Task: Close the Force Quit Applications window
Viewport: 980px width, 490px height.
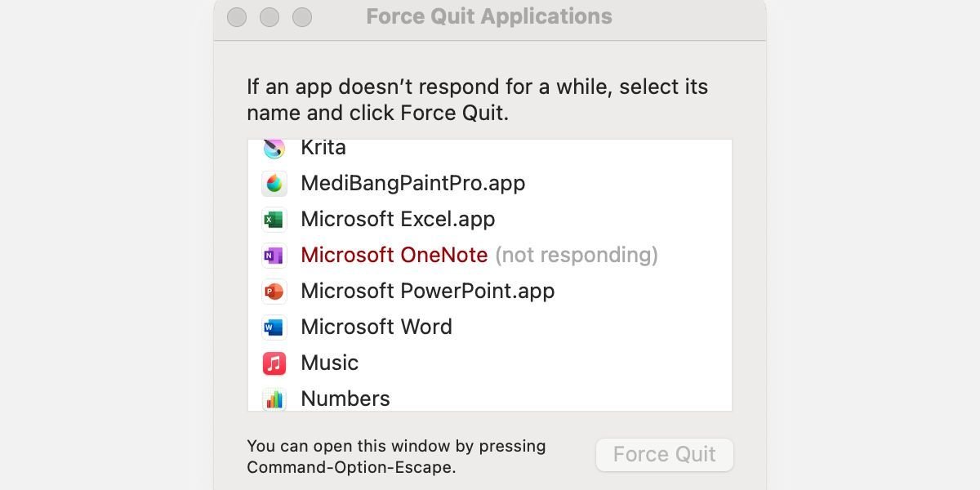Action: tap(237, 17)
